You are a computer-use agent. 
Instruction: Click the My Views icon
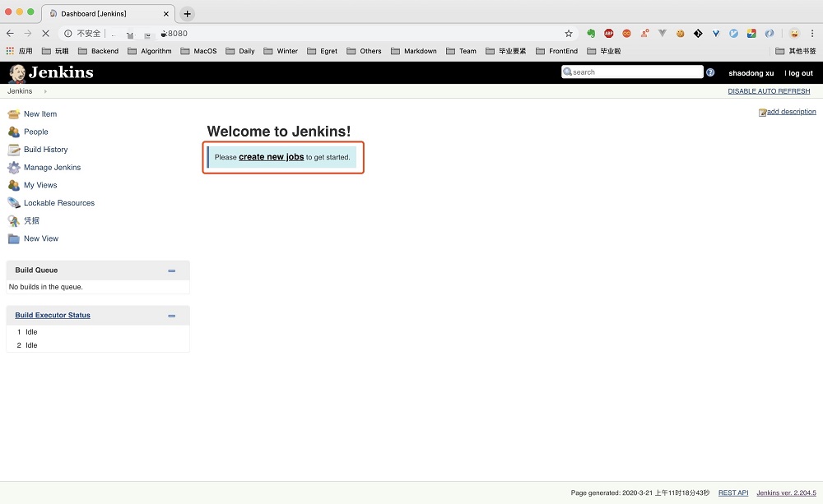tap(14, 185)
